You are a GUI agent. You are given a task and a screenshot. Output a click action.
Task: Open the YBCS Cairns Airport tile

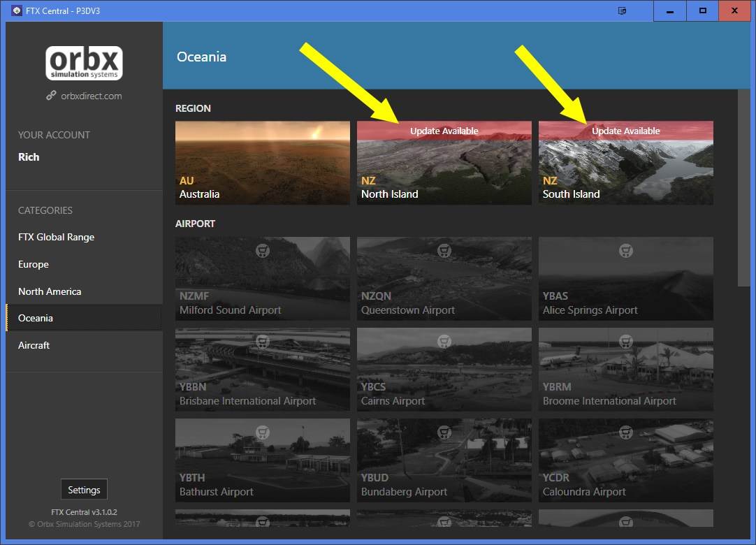point(444,370)
